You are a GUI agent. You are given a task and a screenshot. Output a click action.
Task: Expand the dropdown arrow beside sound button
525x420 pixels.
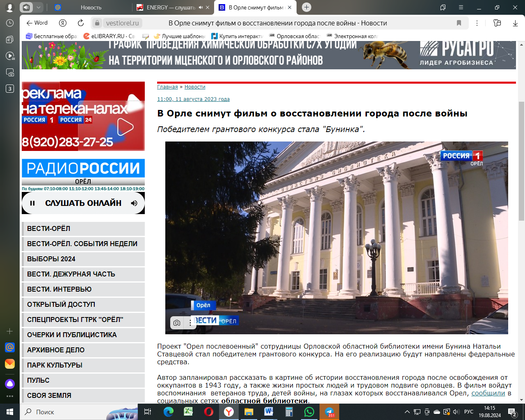[38, 7]
